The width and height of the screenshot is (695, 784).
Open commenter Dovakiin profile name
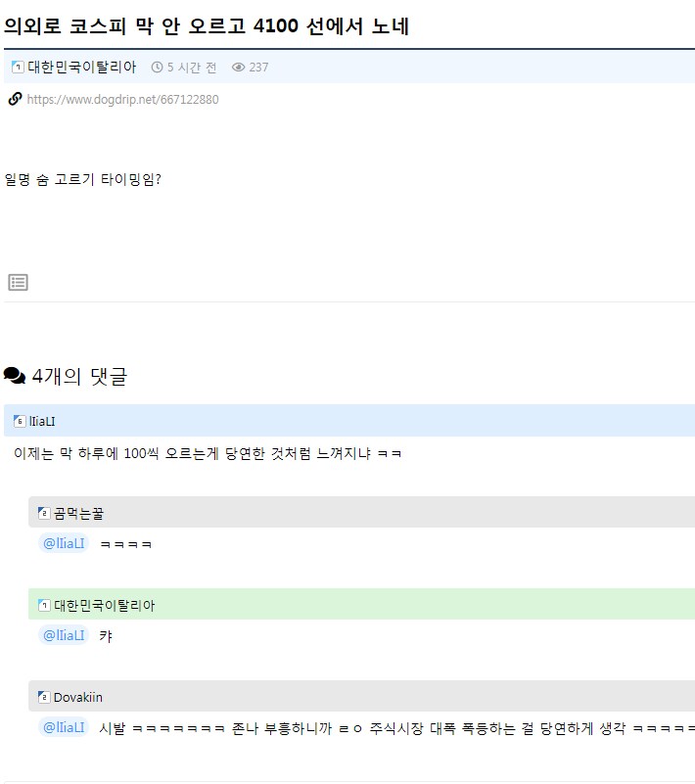[78, 697]
